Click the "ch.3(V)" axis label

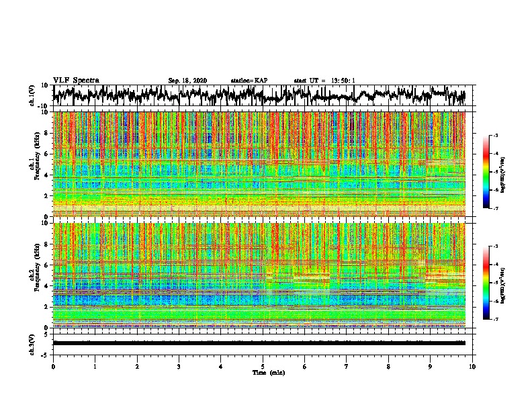[32, 345]
